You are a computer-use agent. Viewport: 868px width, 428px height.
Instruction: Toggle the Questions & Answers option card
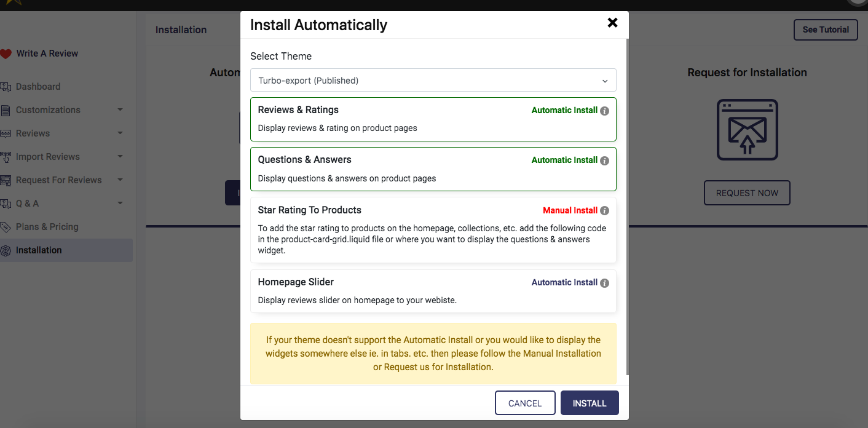[393, 169]
